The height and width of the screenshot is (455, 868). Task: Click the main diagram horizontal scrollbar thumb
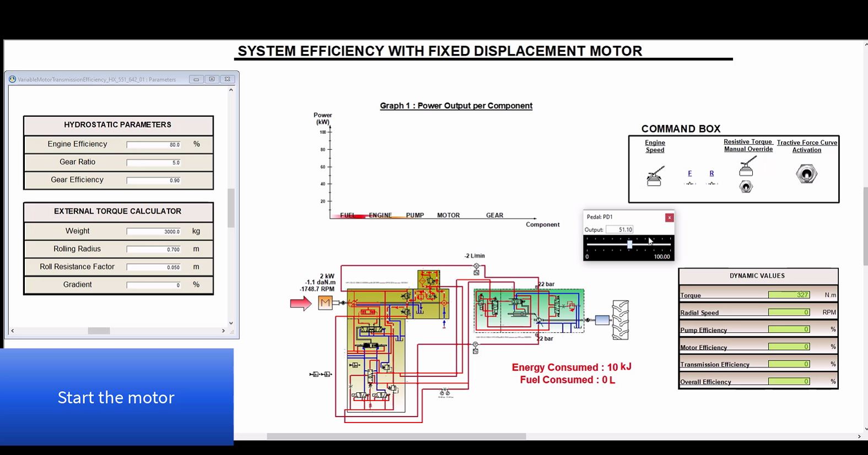point(396,436)
